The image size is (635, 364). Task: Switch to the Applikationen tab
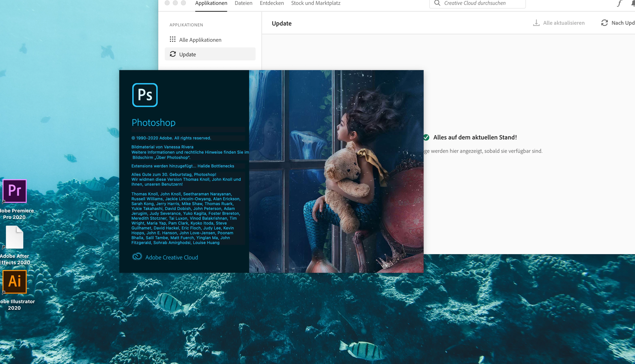pos(211,3)
